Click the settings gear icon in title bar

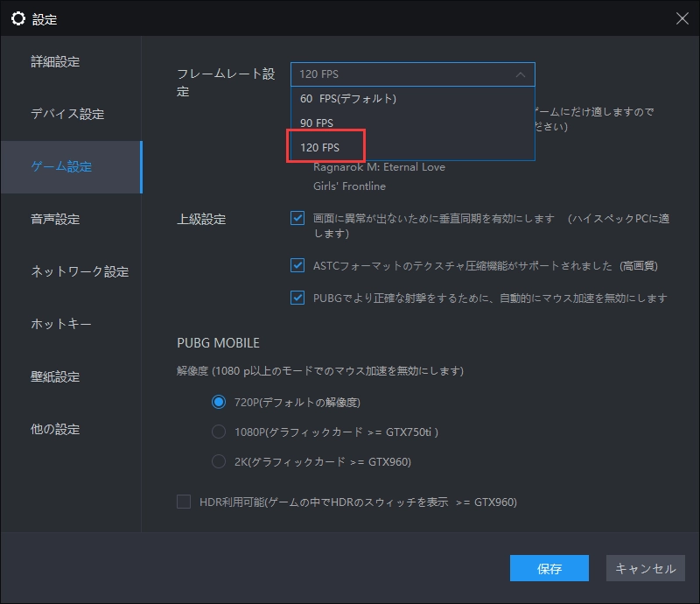click(x=18, y=18)
